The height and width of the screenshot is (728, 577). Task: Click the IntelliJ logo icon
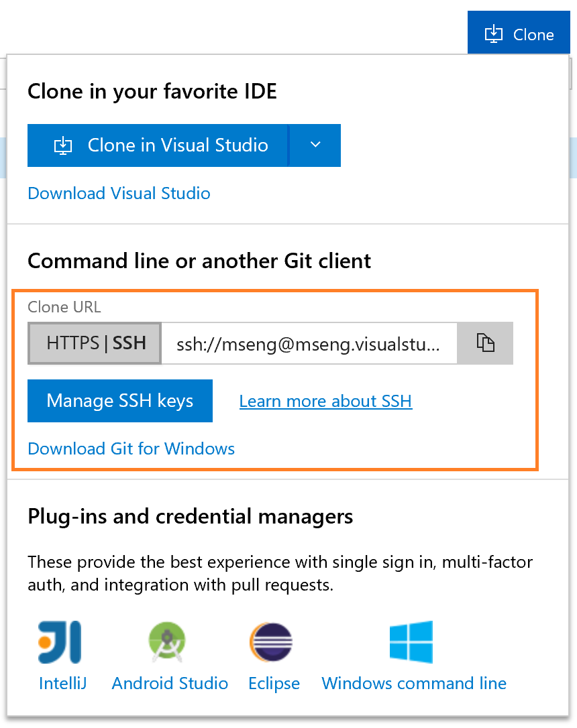tap(60, 642)
